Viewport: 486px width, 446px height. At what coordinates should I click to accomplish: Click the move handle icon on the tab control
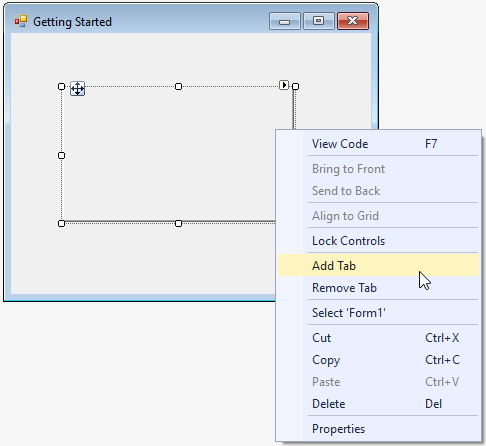(78, 89)
